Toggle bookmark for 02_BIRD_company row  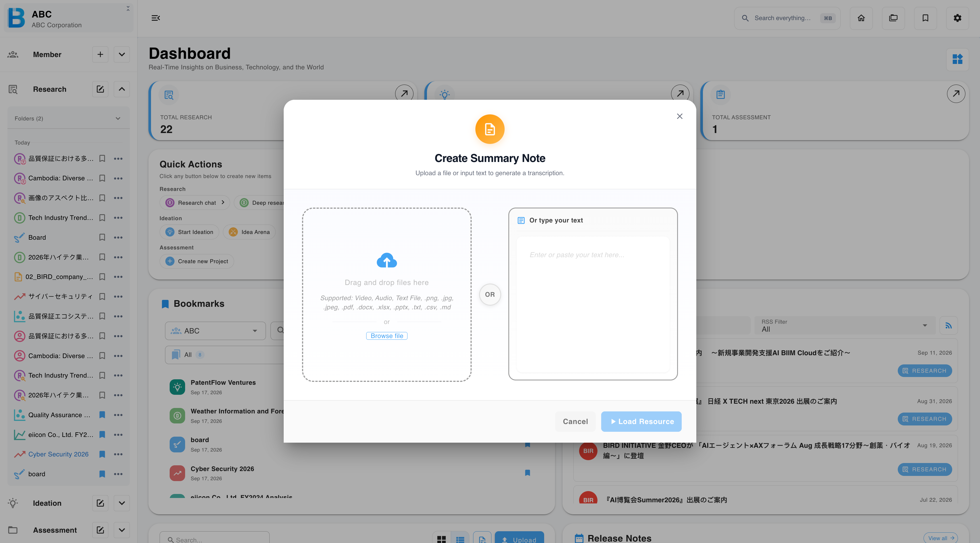pyautogui.click(x=102, y=277)
